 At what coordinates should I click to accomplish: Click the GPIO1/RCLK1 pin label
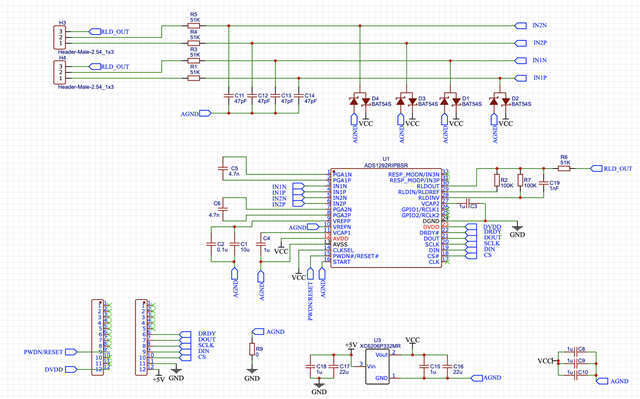[x=420, y=209]
